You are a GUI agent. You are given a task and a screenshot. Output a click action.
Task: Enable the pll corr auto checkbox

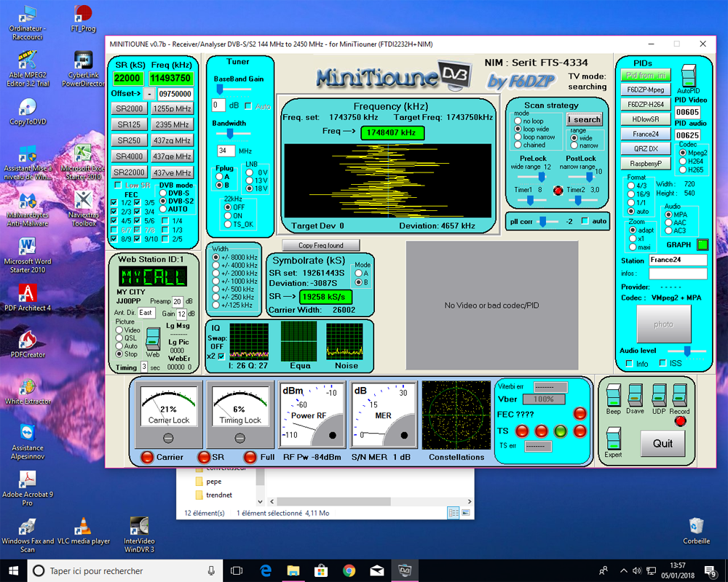click(585, 221)
